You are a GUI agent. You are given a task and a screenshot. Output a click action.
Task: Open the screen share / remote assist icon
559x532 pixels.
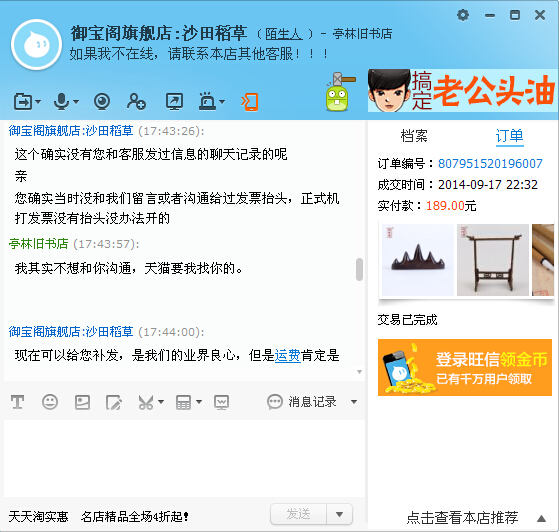(174, 102)
